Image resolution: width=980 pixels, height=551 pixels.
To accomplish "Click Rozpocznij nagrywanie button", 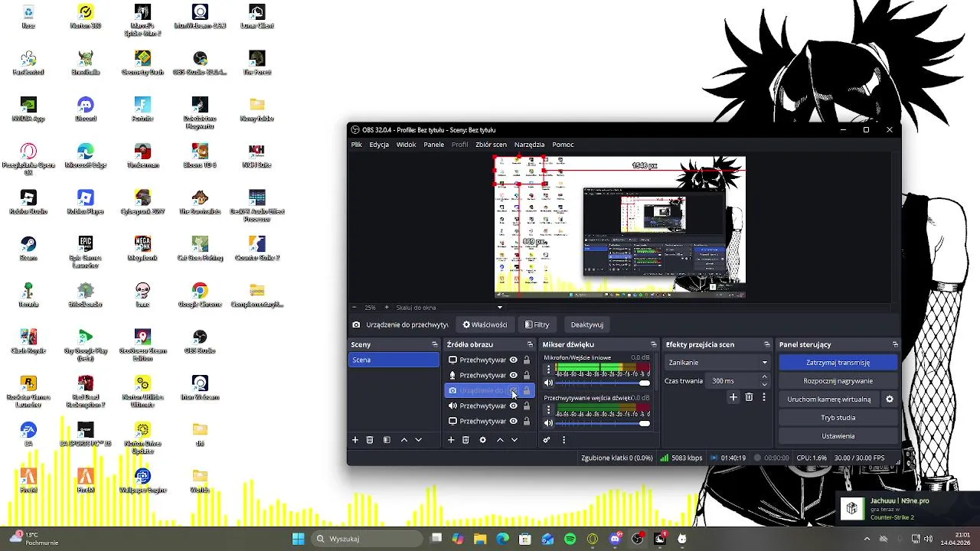I will pos(838,381).
